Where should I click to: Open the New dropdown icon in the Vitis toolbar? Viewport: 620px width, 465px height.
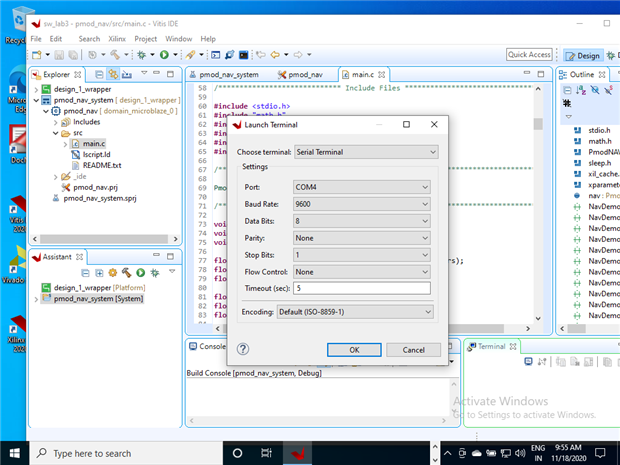[x=37, y=55]
